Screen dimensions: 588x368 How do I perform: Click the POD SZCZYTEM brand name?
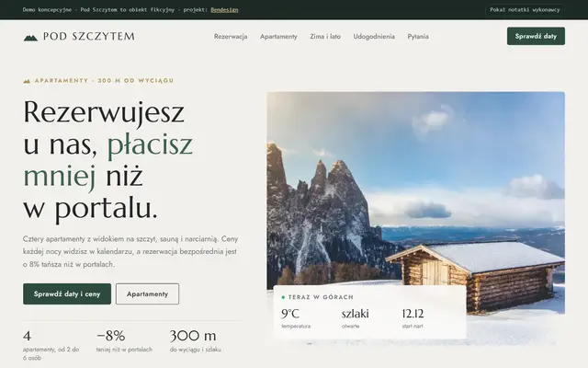click(89, 37)
